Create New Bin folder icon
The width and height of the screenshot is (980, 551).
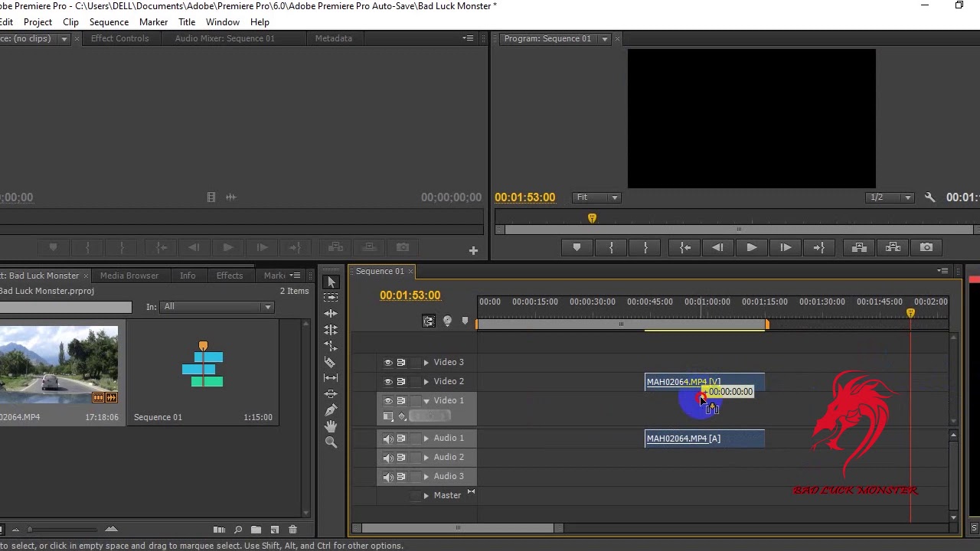click(256, 530)
